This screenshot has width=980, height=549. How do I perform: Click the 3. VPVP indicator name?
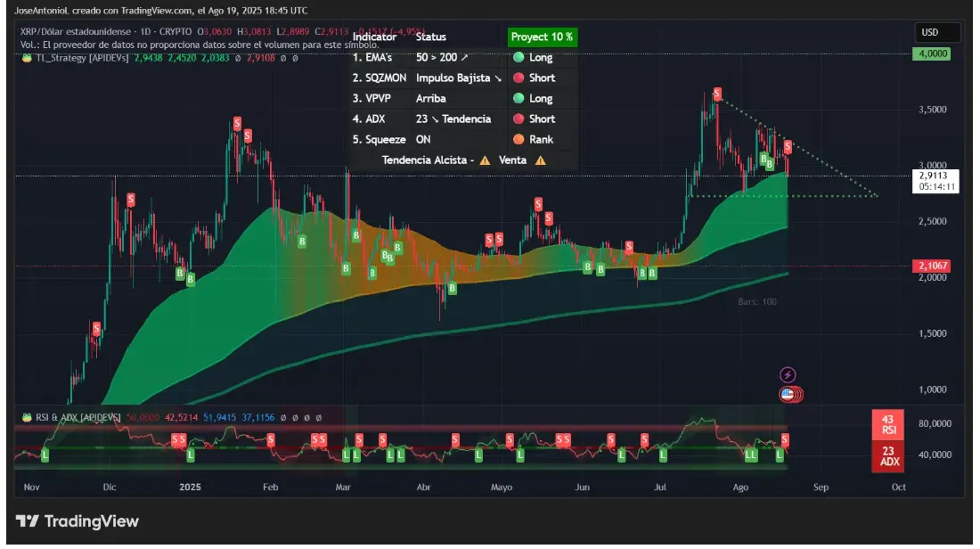[372, 99]
